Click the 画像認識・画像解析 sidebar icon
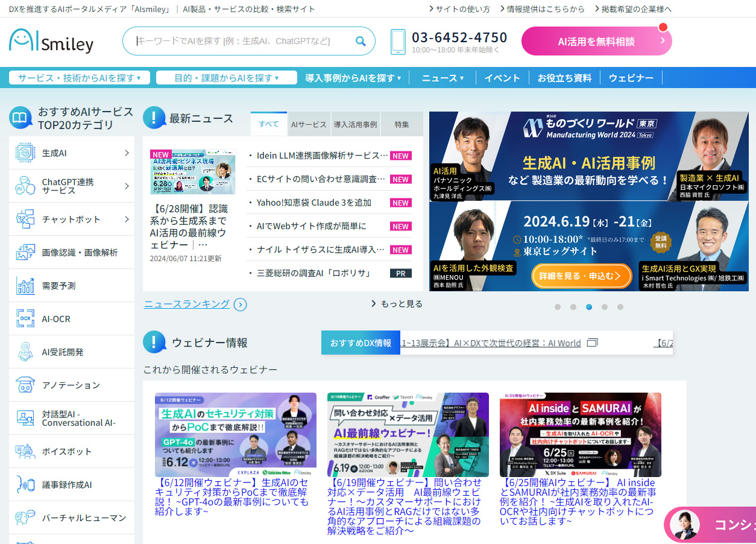 pyautogui.click(x=25, y=252)
